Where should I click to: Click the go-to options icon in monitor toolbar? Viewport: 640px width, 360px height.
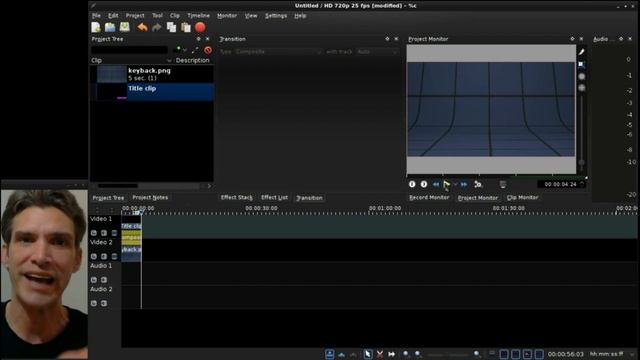[x=478, y=184]
